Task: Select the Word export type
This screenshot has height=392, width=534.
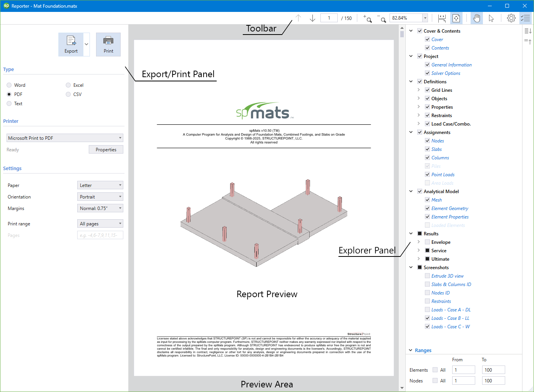Action: tap(8, 85)
